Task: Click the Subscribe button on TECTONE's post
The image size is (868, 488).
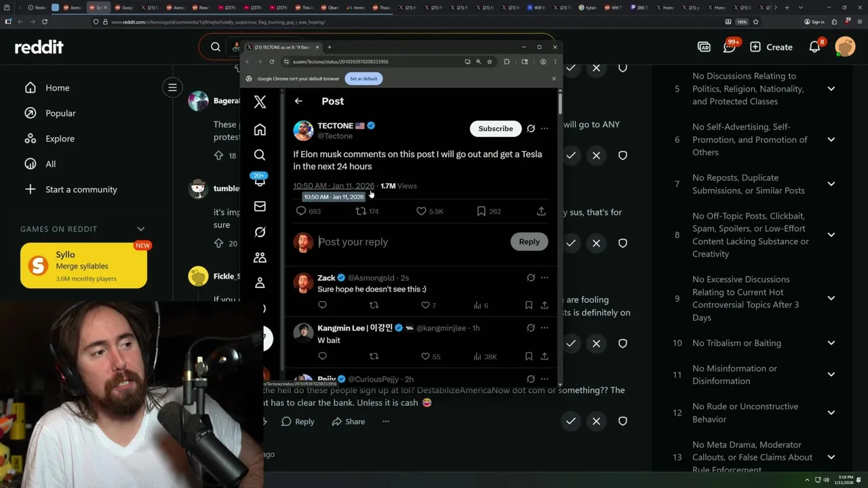Action: (496, 129)
